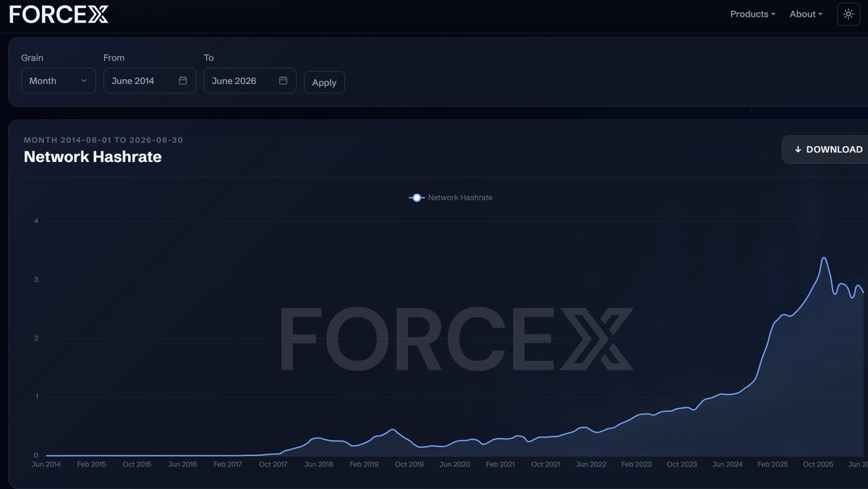This screenshot has height=489, width=868.
Task: Click the To date field June 2026
Action: tap(250, 81)
